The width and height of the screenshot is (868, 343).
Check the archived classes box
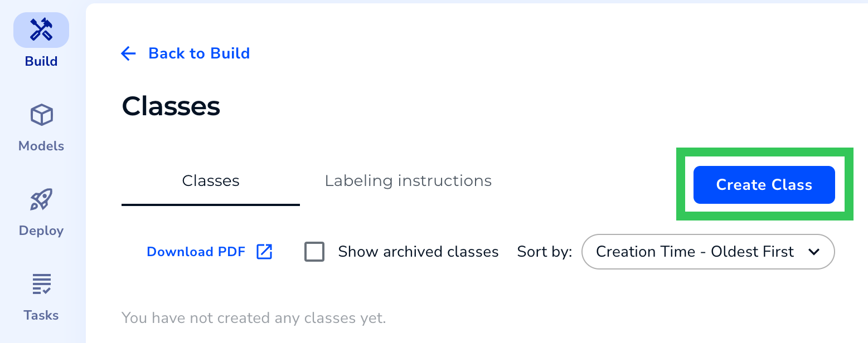click(314, 252)
